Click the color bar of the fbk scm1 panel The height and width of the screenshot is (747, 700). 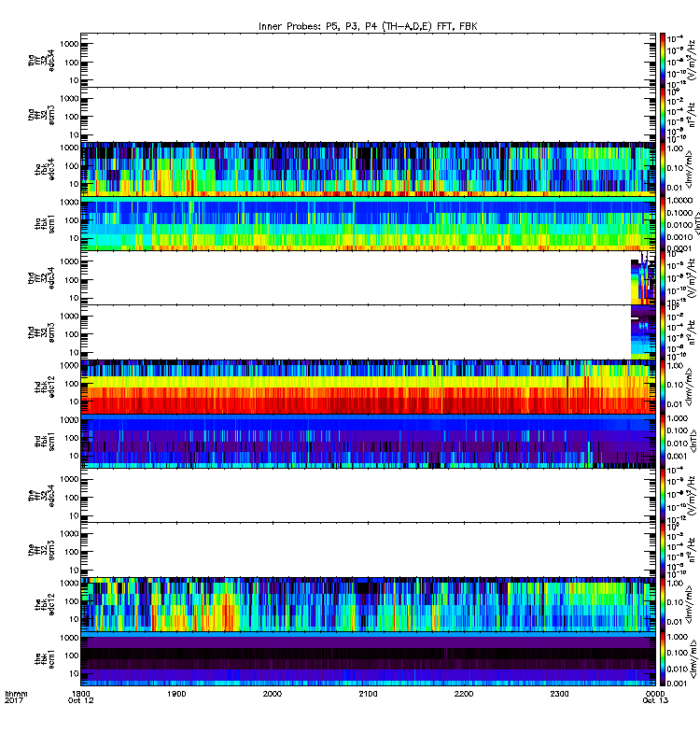[662, 658]
